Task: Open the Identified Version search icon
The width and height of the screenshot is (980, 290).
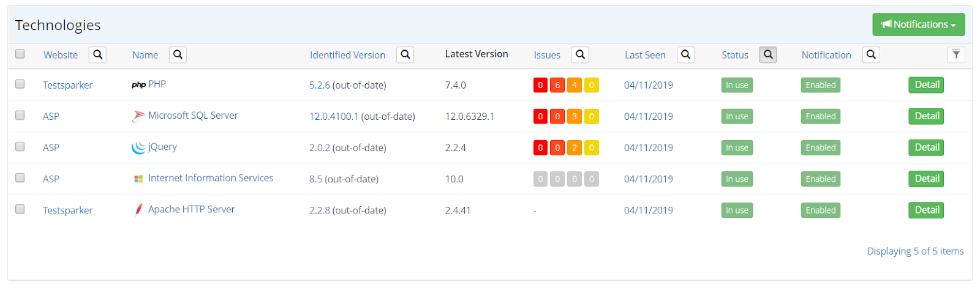Action: pyautogui.click(x=405, y=54)
